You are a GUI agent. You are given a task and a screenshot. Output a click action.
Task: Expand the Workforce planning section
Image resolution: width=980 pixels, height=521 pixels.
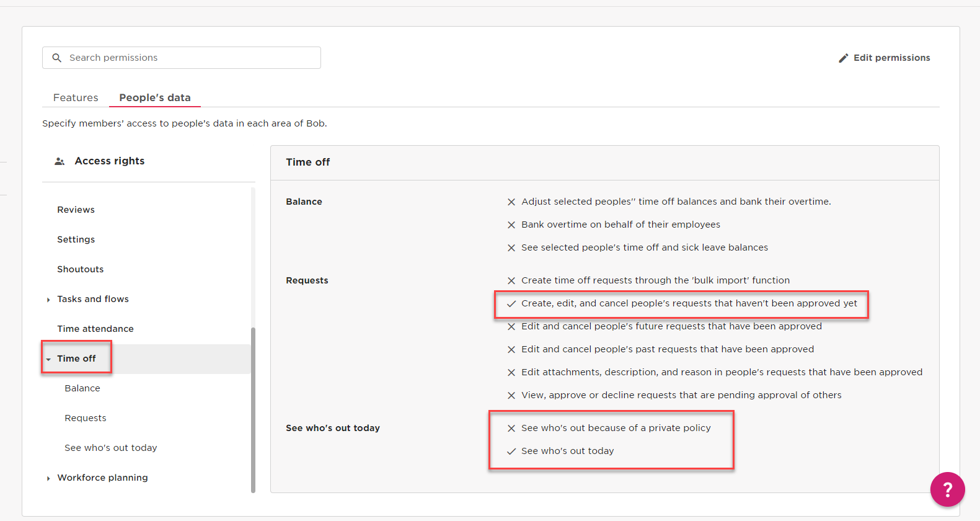coord(48,478)
